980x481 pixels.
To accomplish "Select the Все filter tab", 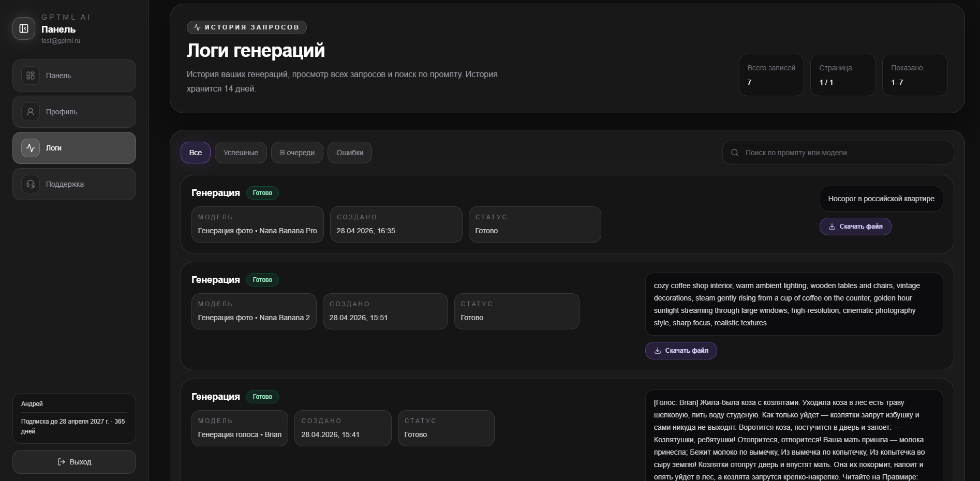I will [x=196, y=153].
